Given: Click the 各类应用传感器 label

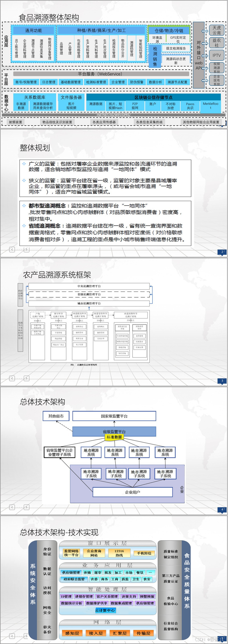Looking at the screenshot, I should point(104,122).
